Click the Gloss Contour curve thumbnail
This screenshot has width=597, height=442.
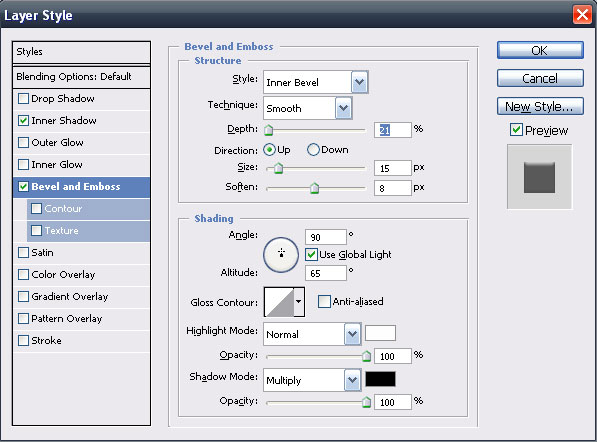point(279,302)
